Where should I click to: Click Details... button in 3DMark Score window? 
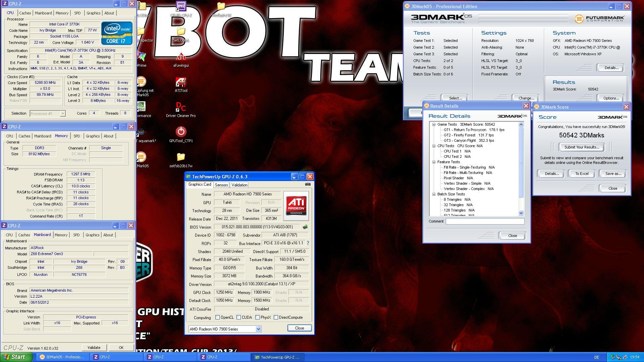click(x=551, y=174)
